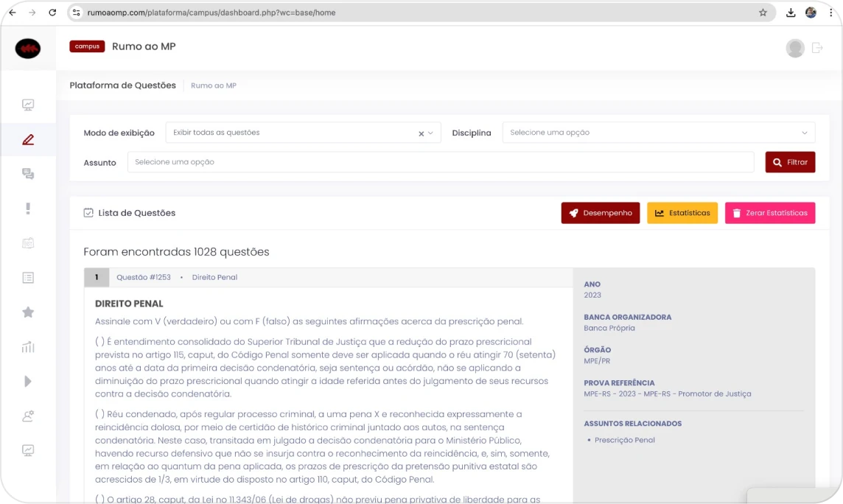Screen dimensions: 843x504
Task: Bookmark this page with the star icon
Action: click(763, 13)
